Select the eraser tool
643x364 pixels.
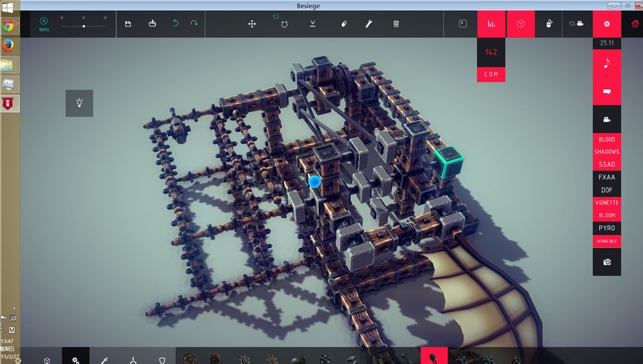pyautogui.click(x=343, y=24)
